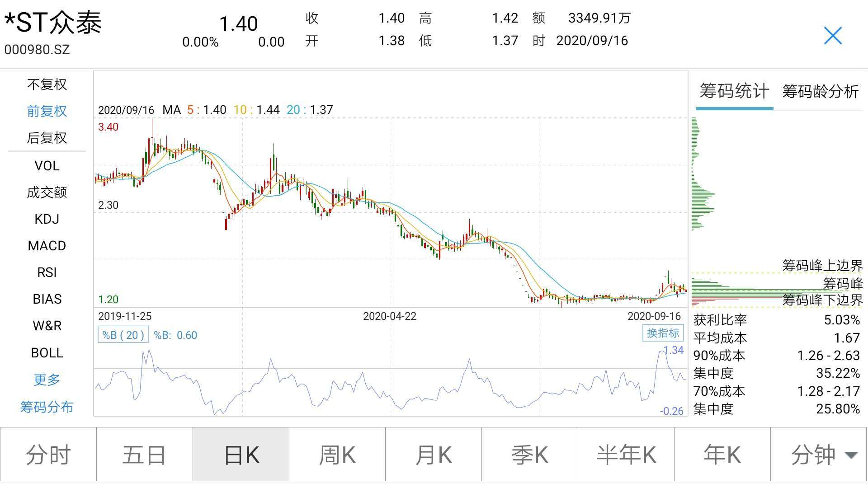Click the 换指标 change indicator button
This screenshot has width=868, height=488.
click(663, 333)
